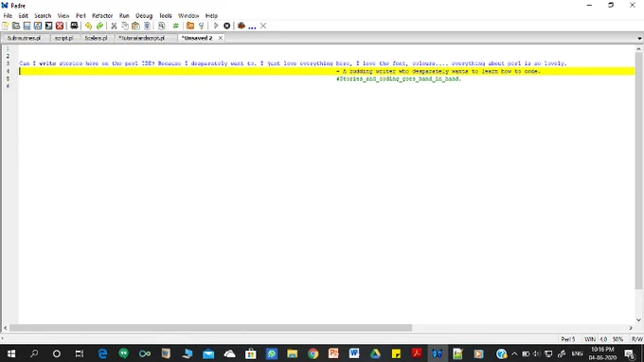
Task: Open the tab list dropdown arrow
Action: [639, 38]
